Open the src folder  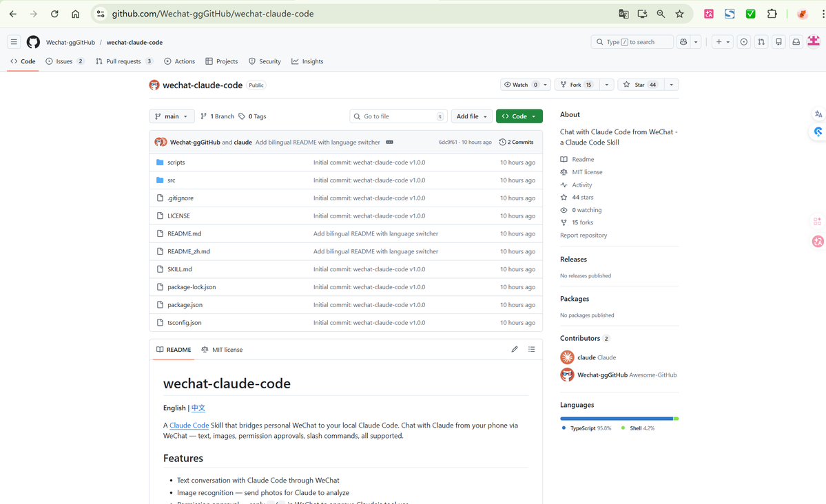click(172, 180)
